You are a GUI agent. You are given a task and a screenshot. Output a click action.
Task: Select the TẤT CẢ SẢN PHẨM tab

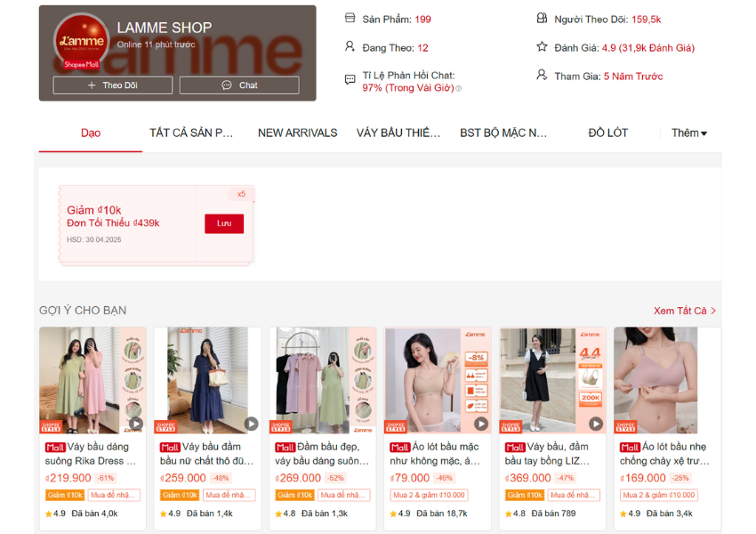191,133
